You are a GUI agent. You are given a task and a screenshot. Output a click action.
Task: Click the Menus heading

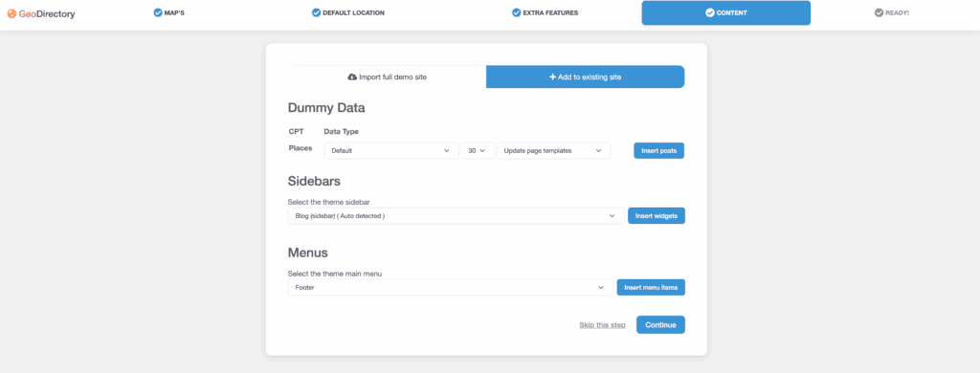(307, 253)
